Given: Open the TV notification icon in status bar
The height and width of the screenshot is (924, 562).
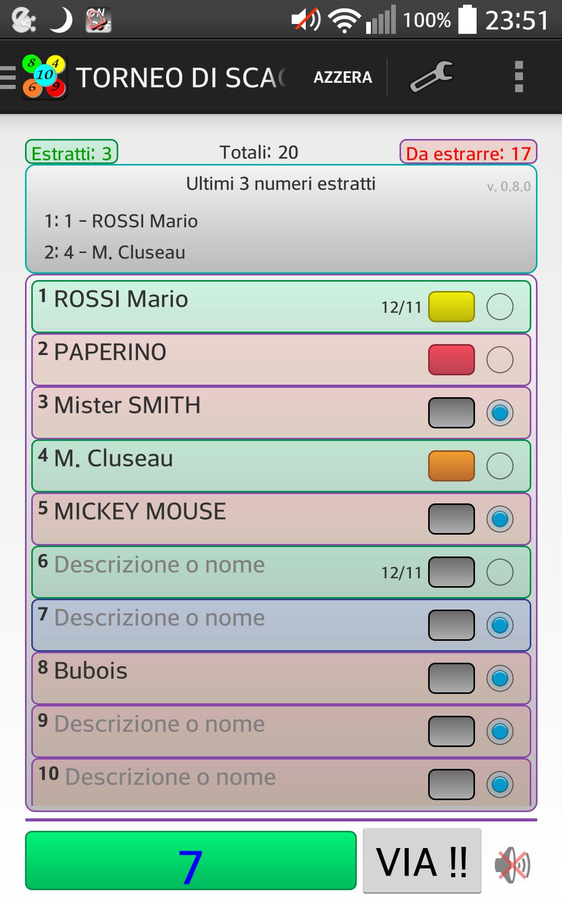Looking at the screenshot, I should click(98, 20).
